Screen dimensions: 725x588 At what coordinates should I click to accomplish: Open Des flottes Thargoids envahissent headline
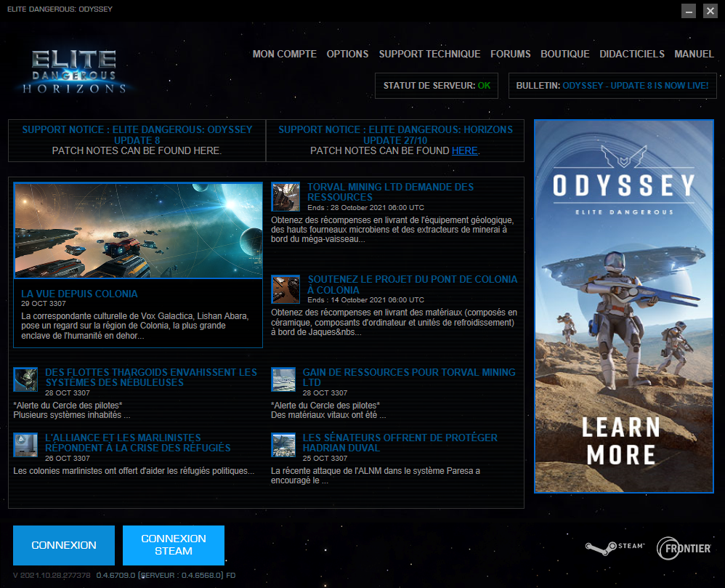[150, 377]
